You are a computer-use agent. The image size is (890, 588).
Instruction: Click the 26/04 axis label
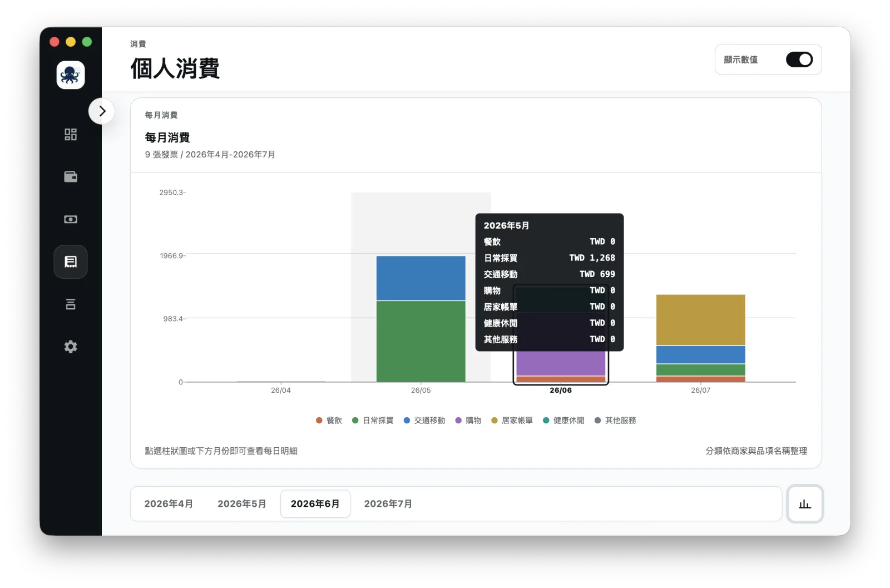pyautogui.click(x=281, y=391)
